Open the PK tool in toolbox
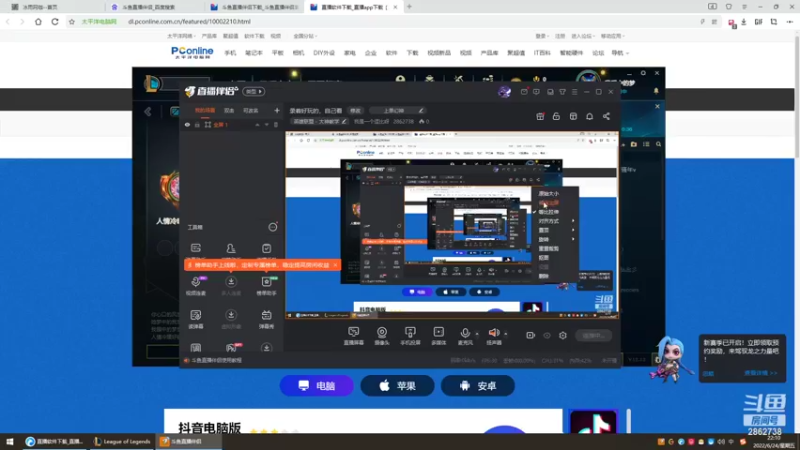The height and width of the screenshot is (450, 800). point(231,348)
